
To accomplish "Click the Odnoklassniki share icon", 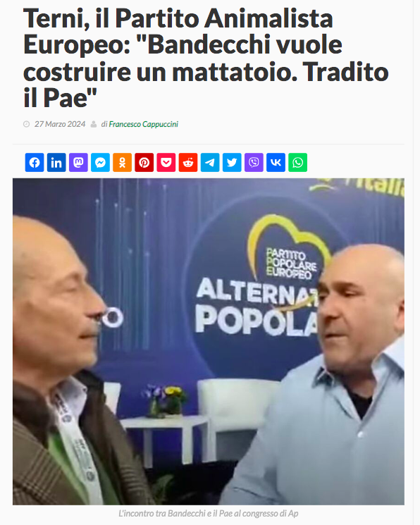I will click(122, 162).
